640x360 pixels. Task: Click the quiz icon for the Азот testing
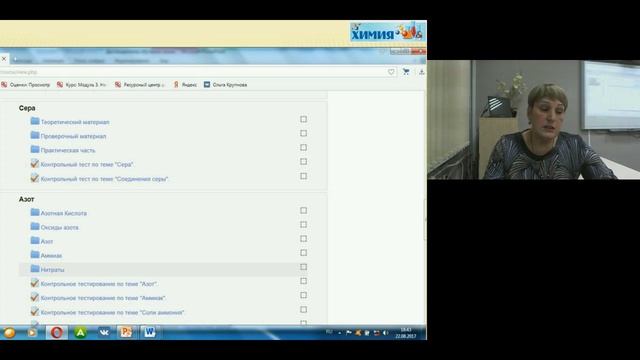(x=35, y=283)
